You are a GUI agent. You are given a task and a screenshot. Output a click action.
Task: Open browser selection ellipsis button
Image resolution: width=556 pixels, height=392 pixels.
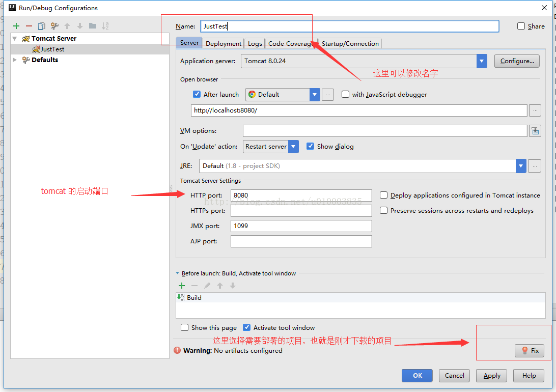point(328,95)
